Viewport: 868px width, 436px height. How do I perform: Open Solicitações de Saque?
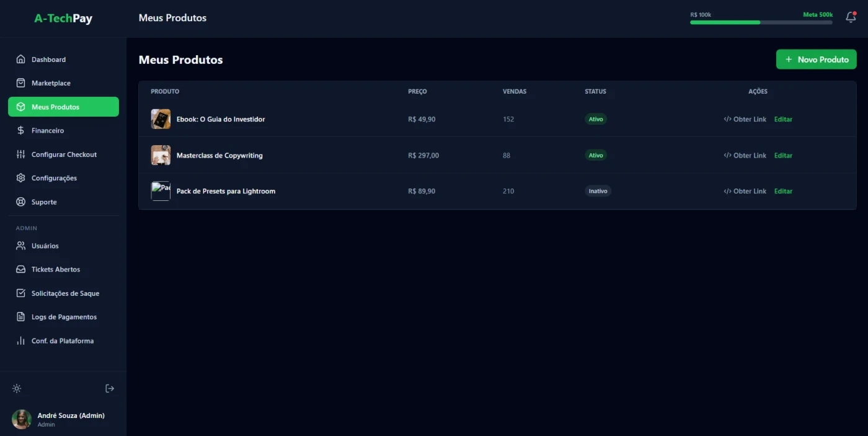tap(65, 293)
